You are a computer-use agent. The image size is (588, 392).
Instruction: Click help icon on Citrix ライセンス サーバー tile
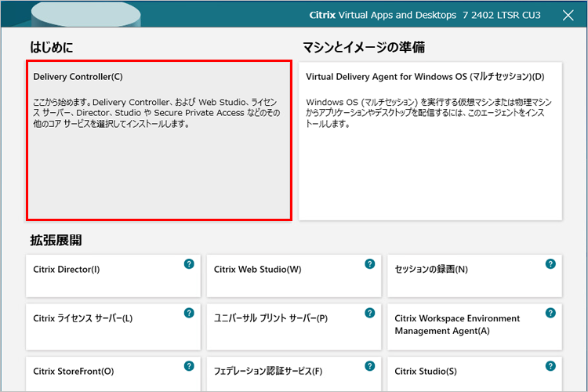[189, 313]
